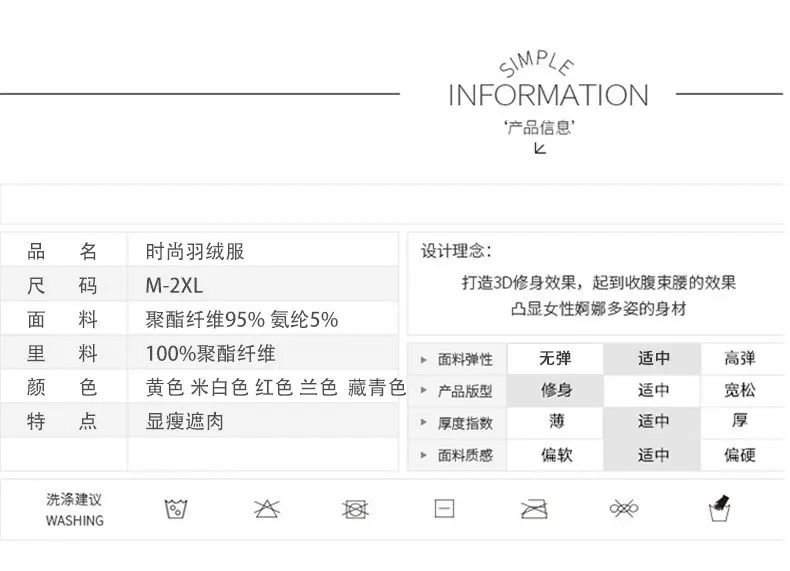Click the 面料质感 label
Viewport: 790px width, 571px height.
click(465, 455)
